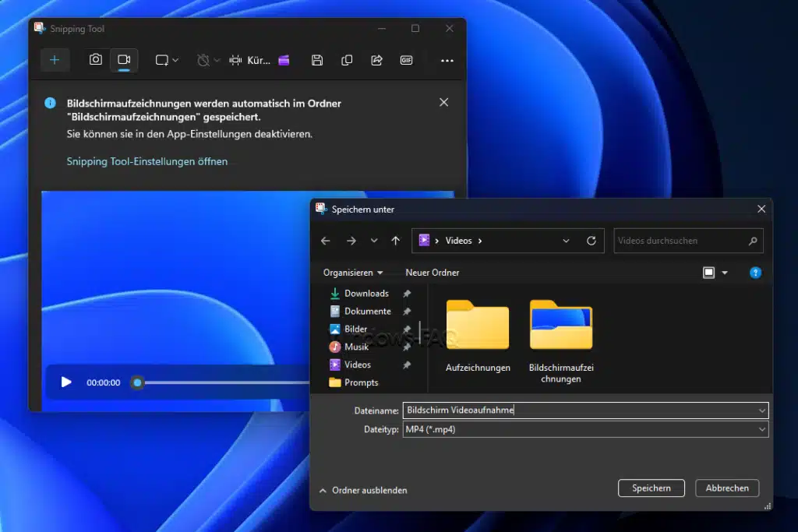Image resolution: width=798 pixels, height=532 pixels.
Task: Click the video seek slider handle
Action: click(x=137, y=382)
